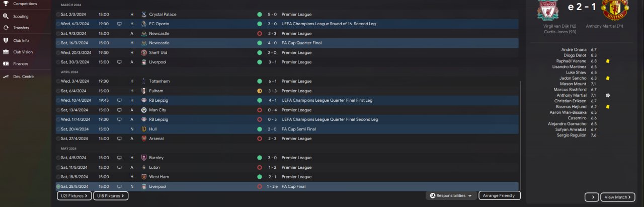The width and height of the screenshot is (644, 207).
Task: Click the Crystal Palace club badge
Action: [144, 15]
